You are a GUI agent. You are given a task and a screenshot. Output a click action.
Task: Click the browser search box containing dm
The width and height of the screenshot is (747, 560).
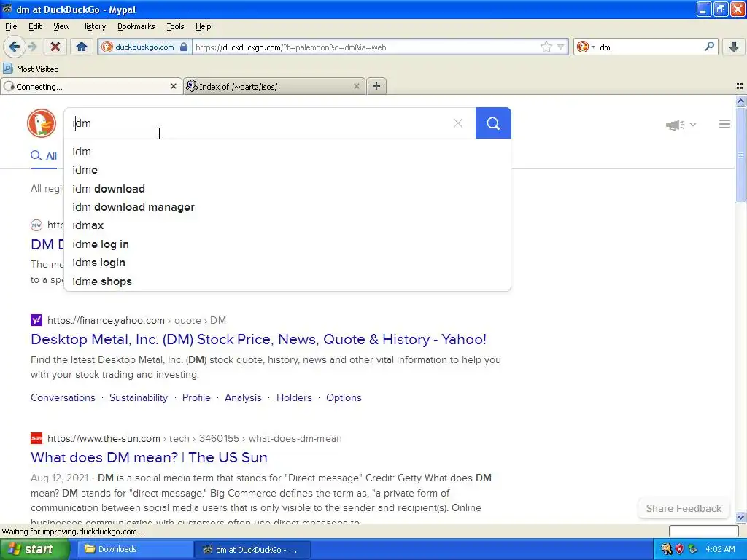click(x=648, y=47)
